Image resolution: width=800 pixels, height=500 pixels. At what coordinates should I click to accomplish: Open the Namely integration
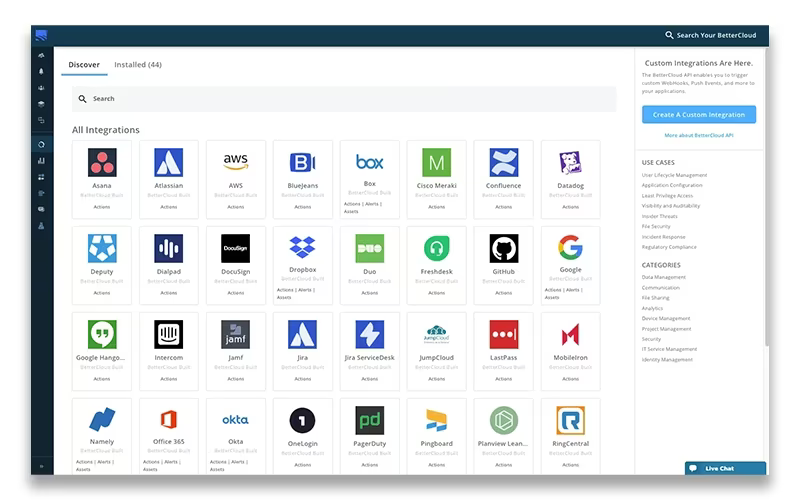102,437
